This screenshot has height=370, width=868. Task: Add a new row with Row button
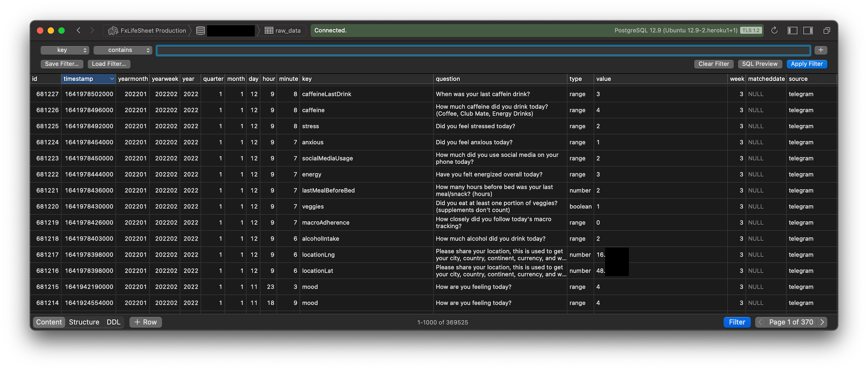(x=145, y=322)
